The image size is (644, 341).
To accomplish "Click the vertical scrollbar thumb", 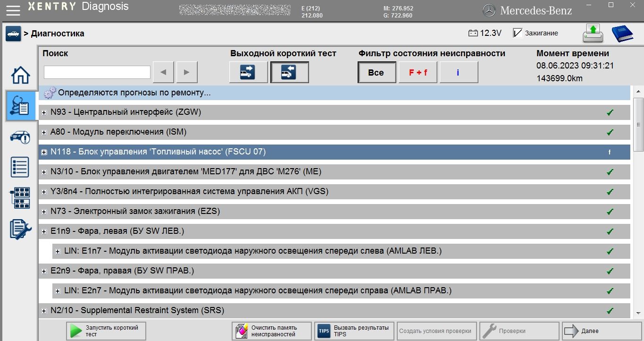I will click(638, 125).
